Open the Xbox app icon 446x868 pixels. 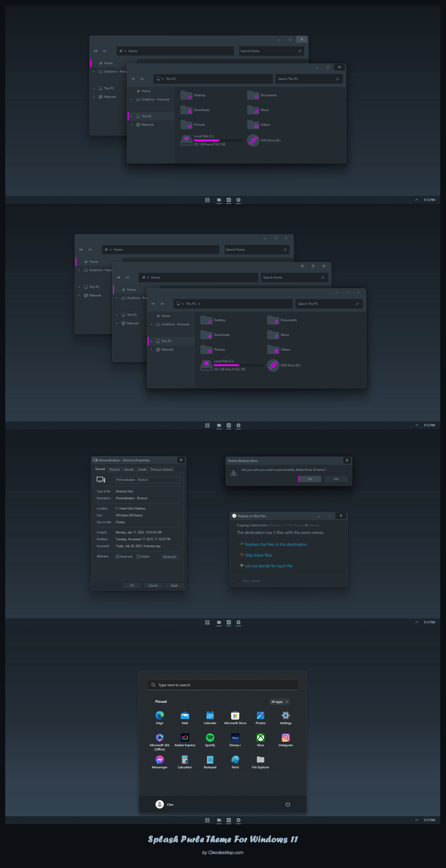(x=260, y=738)
